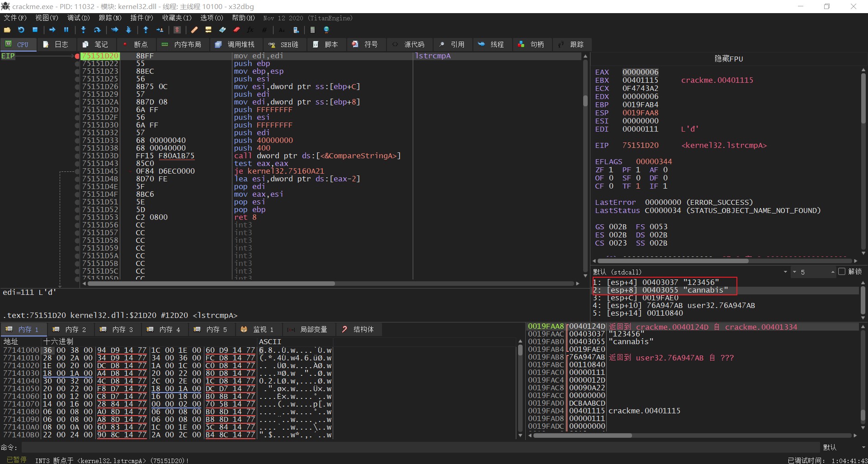Restart the debugged program via toolbar

tap(21, 30)
